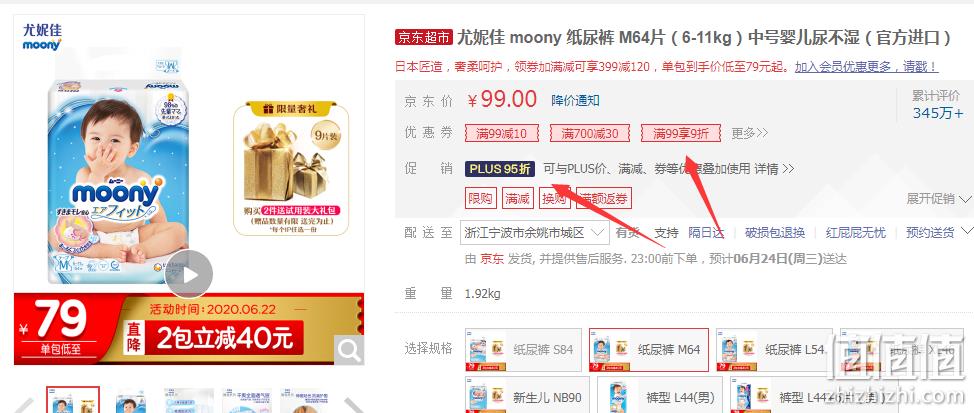Image resolution: width=974 pixels, height=413 pixels.
Task: Select the 裤型 L44(男) size option
Action: pos(660,397)
